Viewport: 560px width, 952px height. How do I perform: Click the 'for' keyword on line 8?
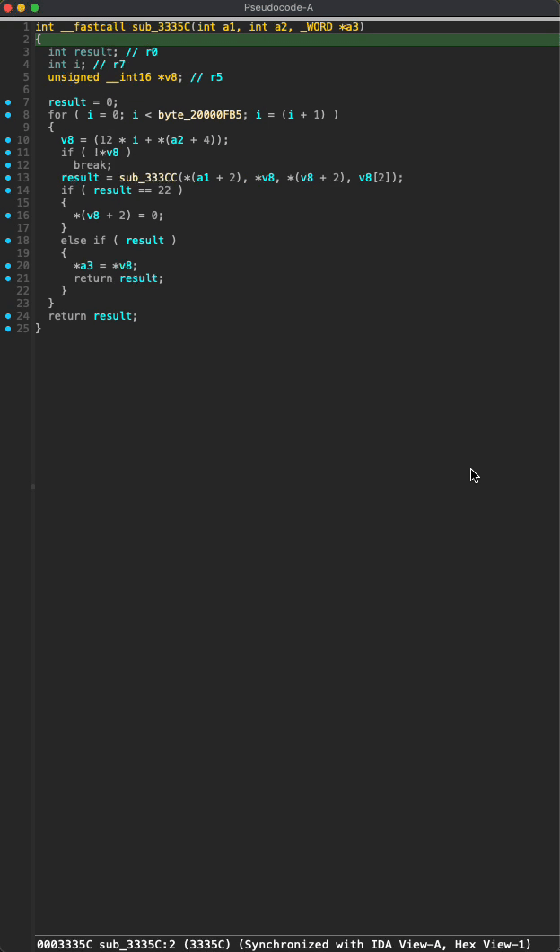[x=58, y=115]
